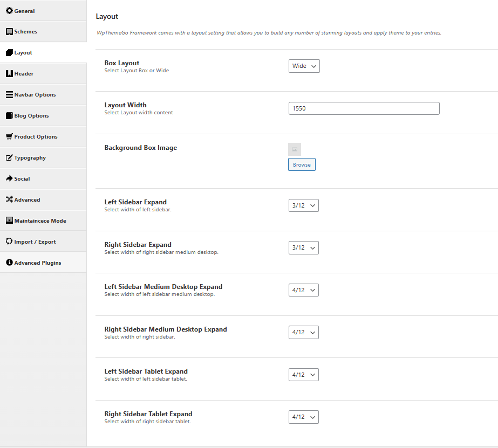Image resolution: width=498 pixels, height=448 pixels.
Task: Click the Typography edit icon
Action: [10, 157]
